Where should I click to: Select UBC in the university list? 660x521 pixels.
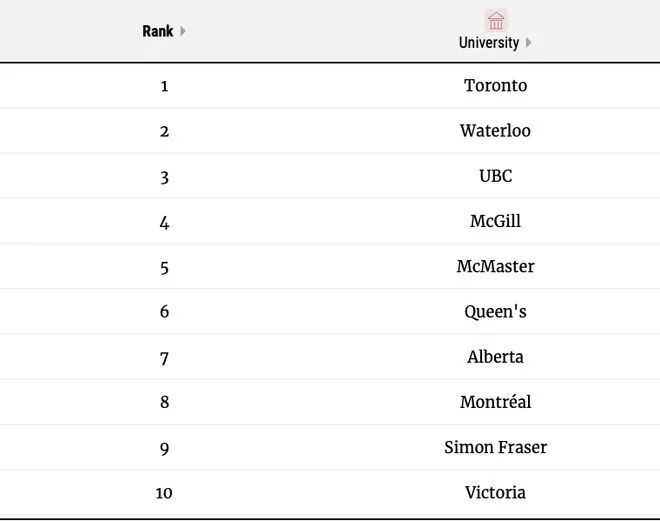[495, 176]
